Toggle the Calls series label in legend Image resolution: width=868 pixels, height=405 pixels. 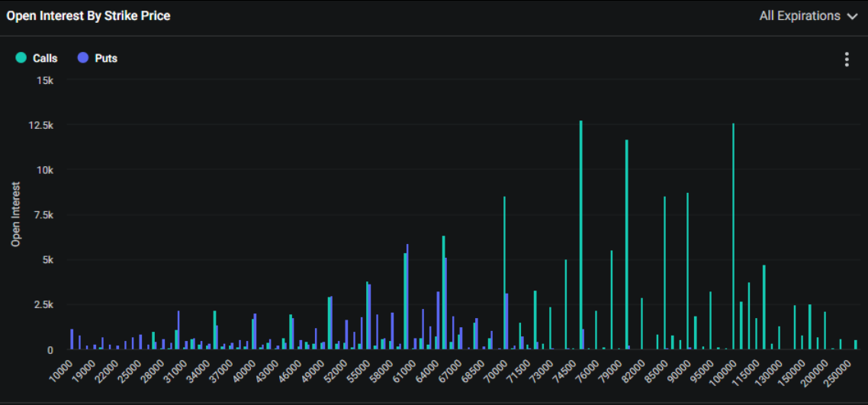click(45, 58)
